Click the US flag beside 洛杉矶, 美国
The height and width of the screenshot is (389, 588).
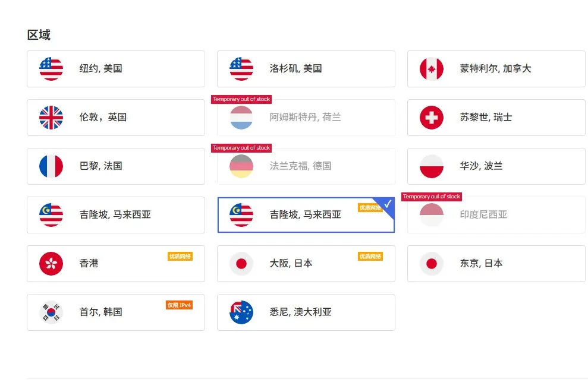pos(241,69)
